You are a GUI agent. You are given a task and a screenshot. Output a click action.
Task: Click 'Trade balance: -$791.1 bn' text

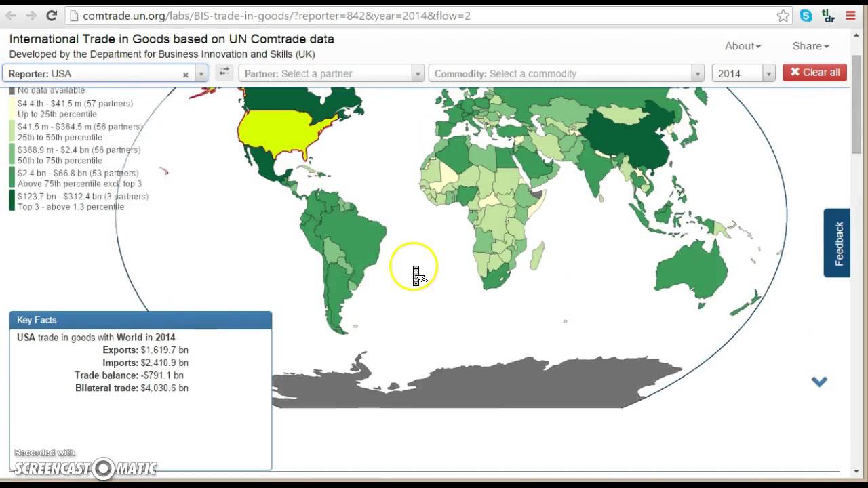pos(129,375)
